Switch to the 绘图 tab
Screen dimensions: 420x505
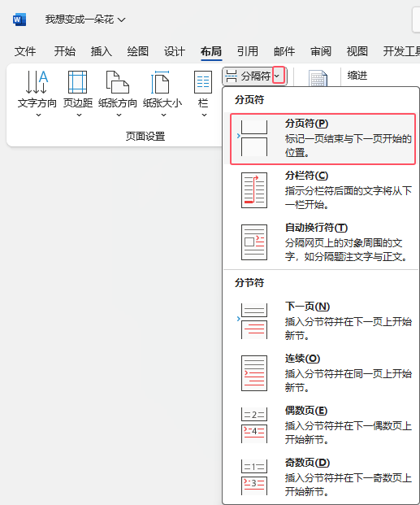click(x=138, y=51)
